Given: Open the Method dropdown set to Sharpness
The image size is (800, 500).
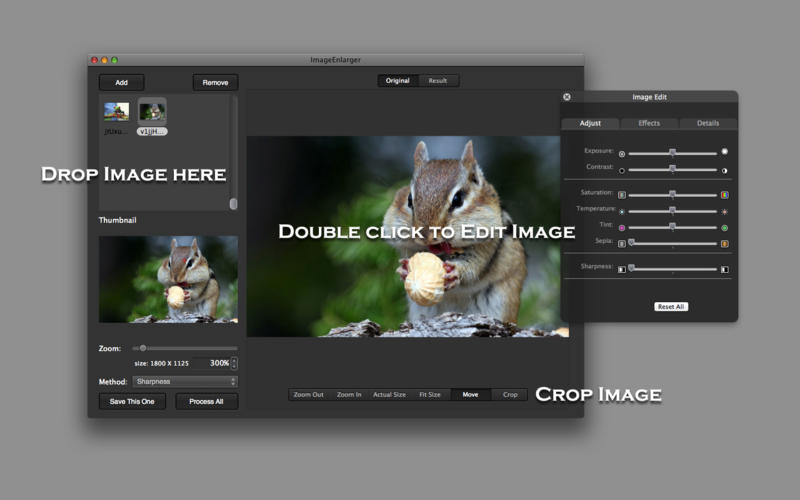Looking at the screenshot, I should click(x=185, y=382).
